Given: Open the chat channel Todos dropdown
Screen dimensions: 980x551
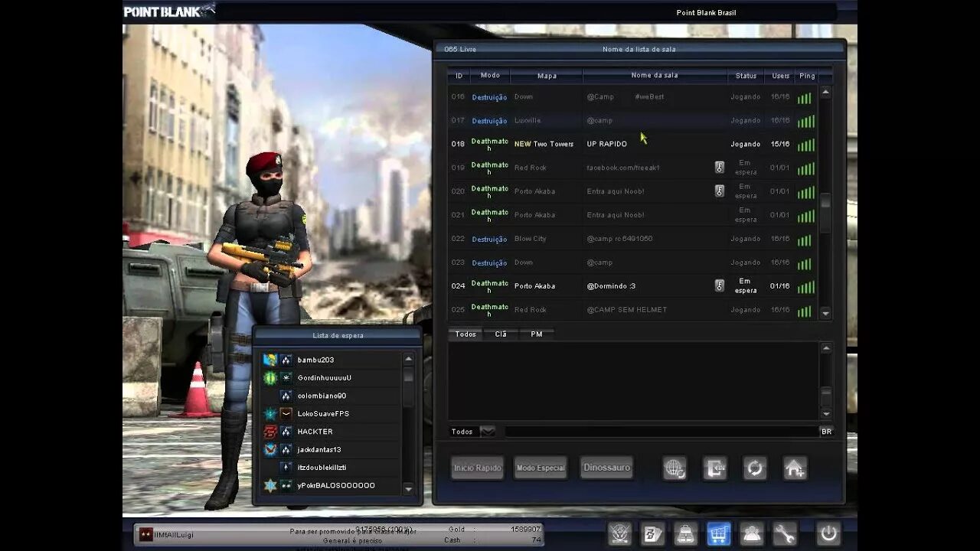Looking at the screenshot, I should [x=488, y=432].
